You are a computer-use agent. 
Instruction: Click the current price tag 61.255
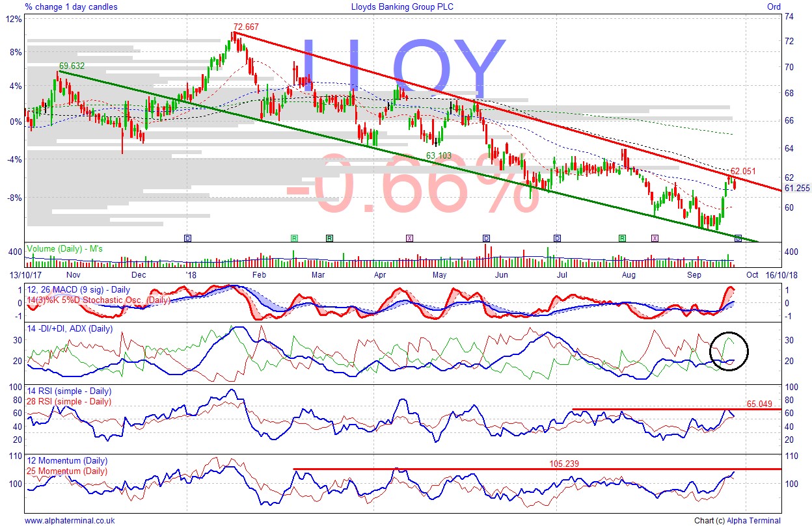click(796, 188)
